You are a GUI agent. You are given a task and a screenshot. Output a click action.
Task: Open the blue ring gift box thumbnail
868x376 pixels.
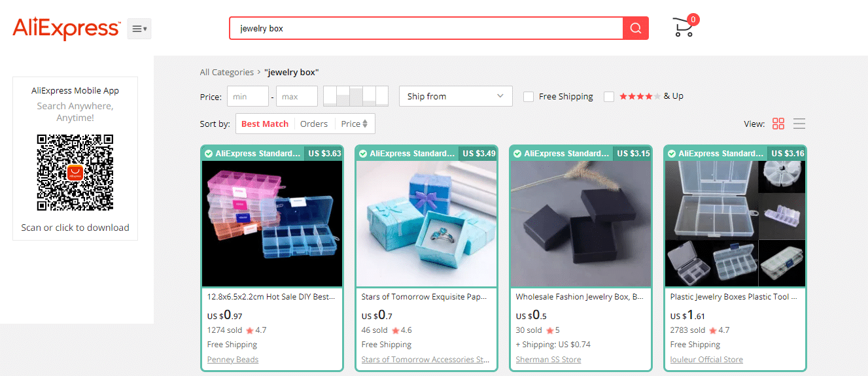[x=426, y=224]
